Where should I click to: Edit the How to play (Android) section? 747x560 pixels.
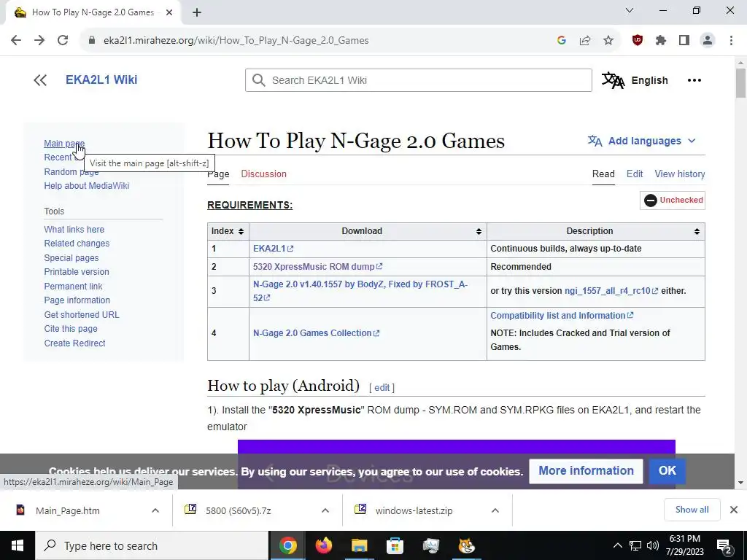pos(382,388)
